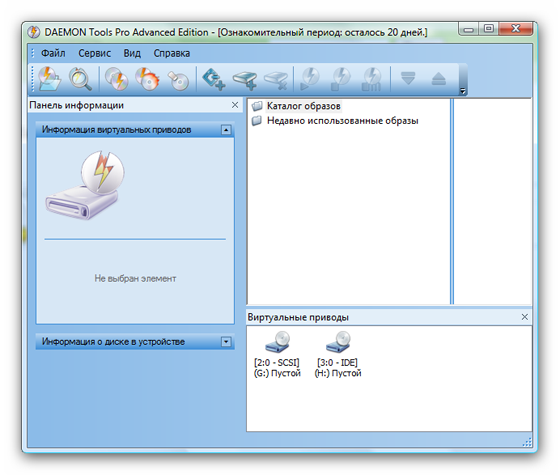Select Недавно использованные образы tree item

tap(342, 121)
